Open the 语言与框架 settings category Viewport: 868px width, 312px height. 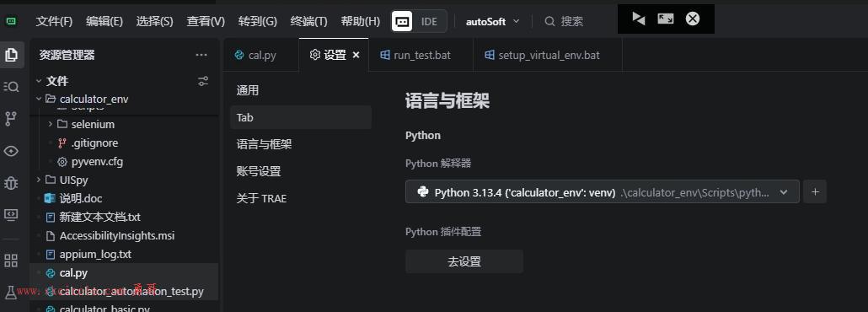point(301,144)
